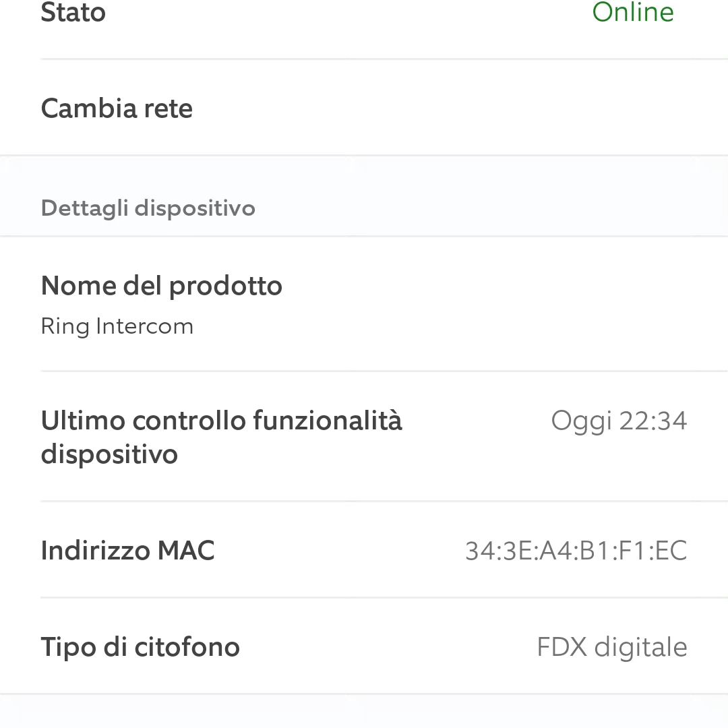The image size is (728, 728).
Task: Tap the Indirizzo MAC label
Action: tap(127, 551)
